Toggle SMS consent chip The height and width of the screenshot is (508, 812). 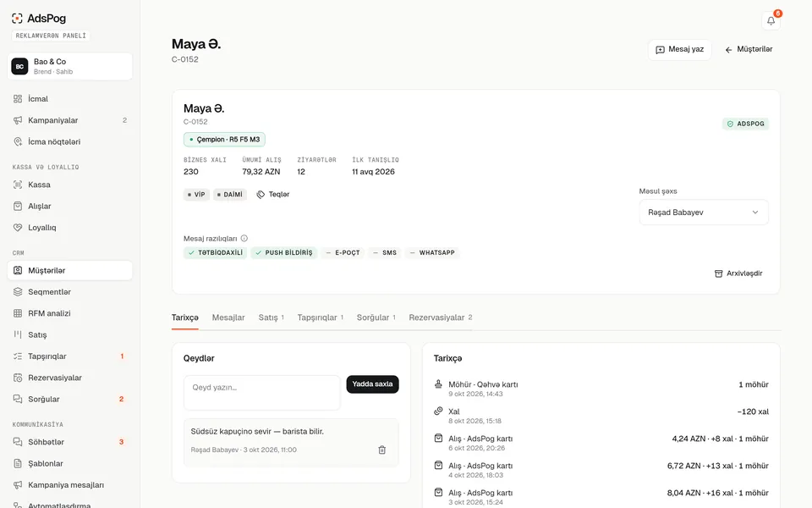click(x=385, y=252)
